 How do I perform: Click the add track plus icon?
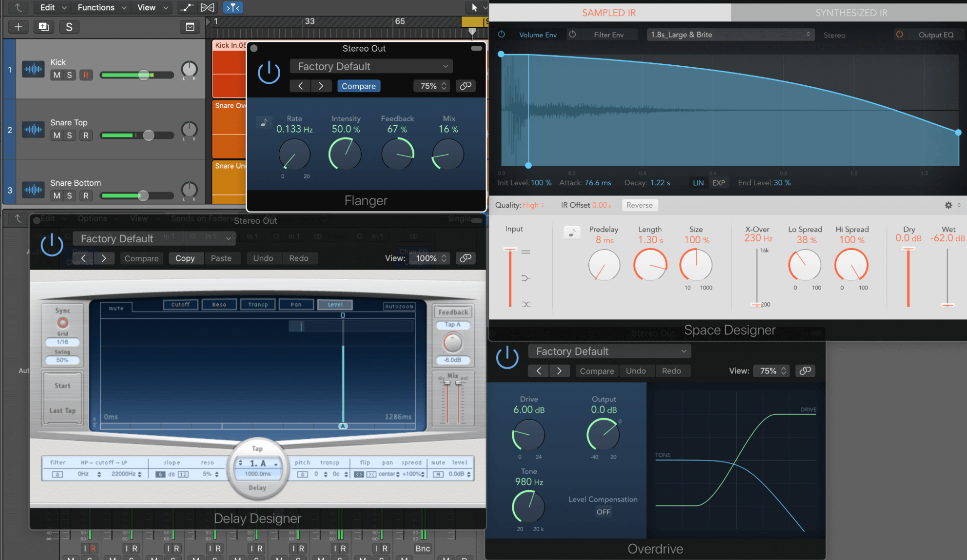point(18,27)
